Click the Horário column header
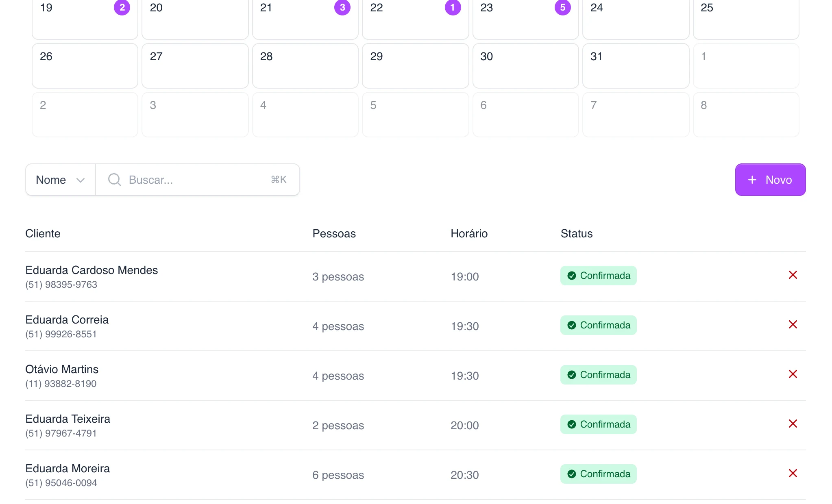Screen dimensions: 832x504 (469, 234)
